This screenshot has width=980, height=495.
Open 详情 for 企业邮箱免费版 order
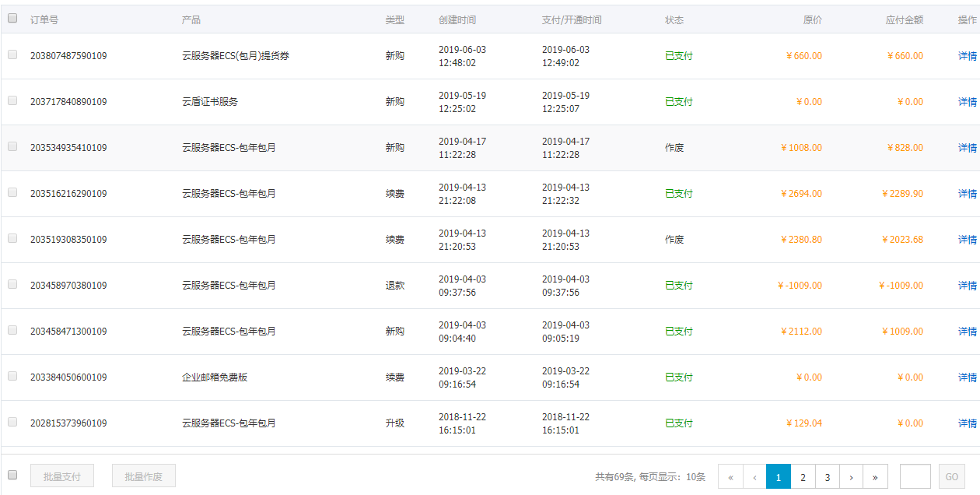tap(967, 377)
